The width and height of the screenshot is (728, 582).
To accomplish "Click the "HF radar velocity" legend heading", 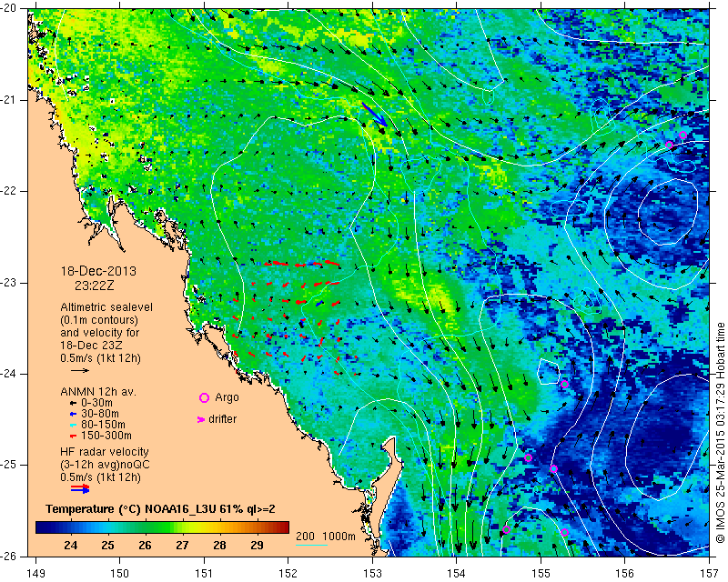I will (105, 452).
